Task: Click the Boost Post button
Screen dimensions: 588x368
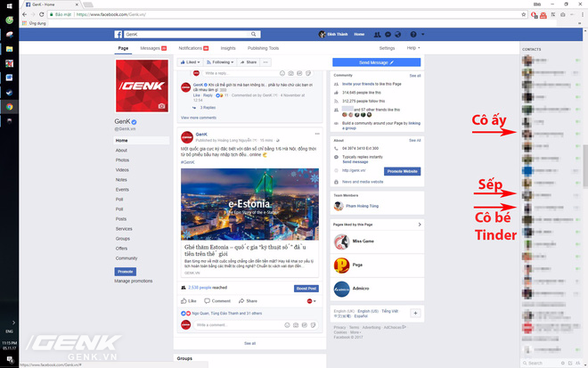Action: point(306,289)
